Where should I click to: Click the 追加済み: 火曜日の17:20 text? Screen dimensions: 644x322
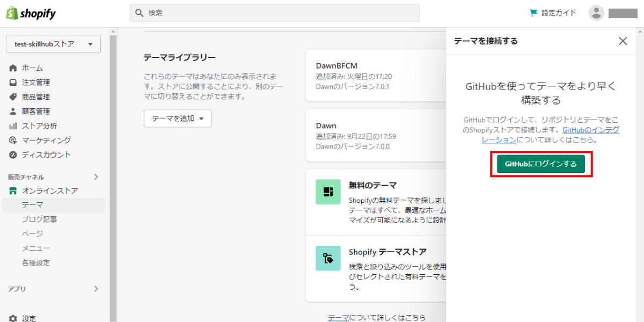point(354,77)
